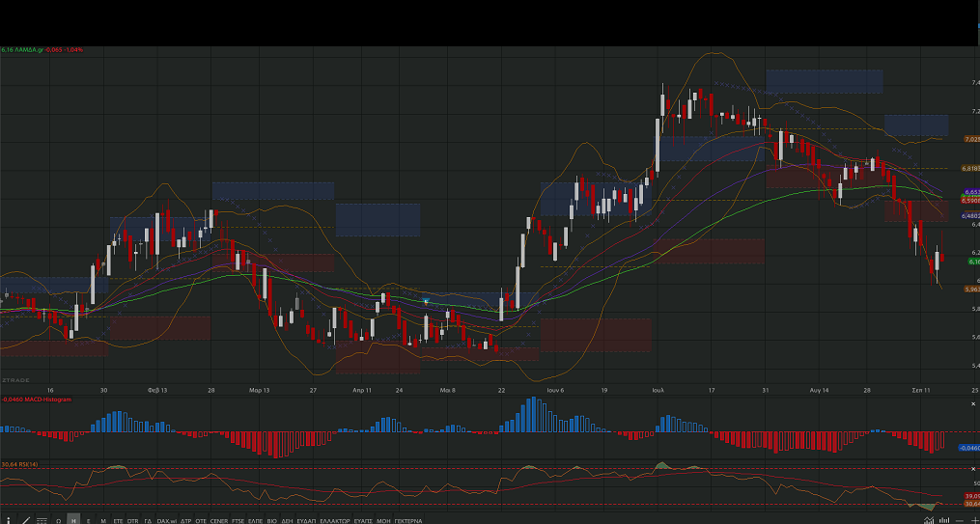Open the CENER symbol chart
980x524 pixels.
click(x=219, y=520)
